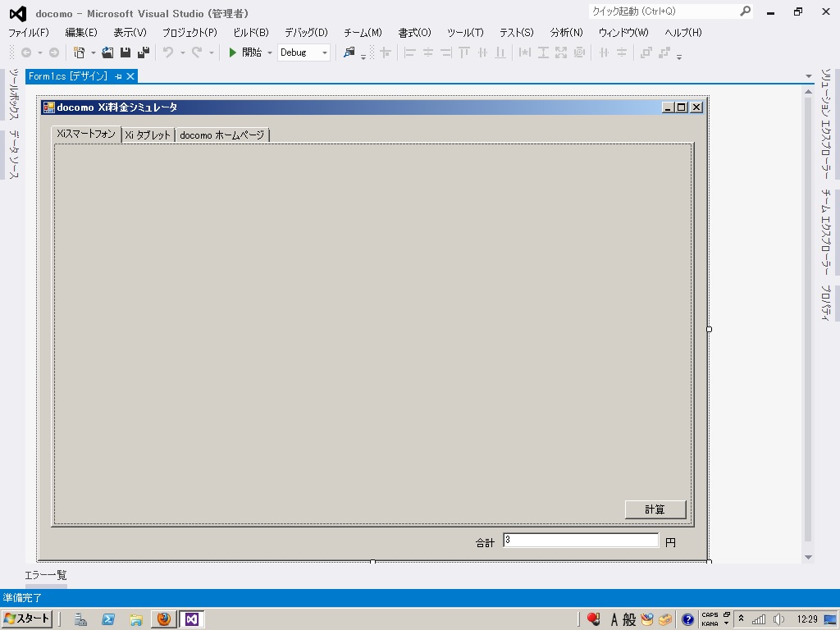Switch to the docomo ホームページ tab
The height and width of the screenshot is (630, 840).
pyautogui.click(x=222, y=135)
